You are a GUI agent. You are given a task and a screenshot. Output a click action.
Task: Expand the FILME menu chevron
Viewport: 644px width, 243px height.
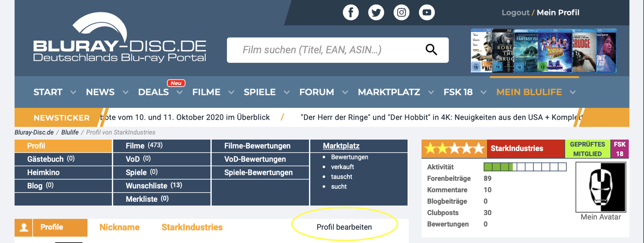(231, 92)
